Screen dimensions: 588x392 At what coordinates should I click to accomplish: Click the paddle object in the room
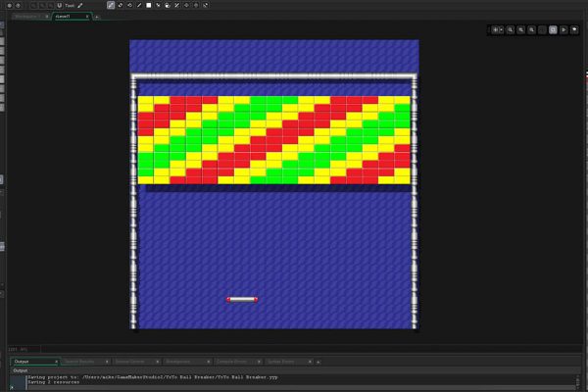tap(242, 299)
